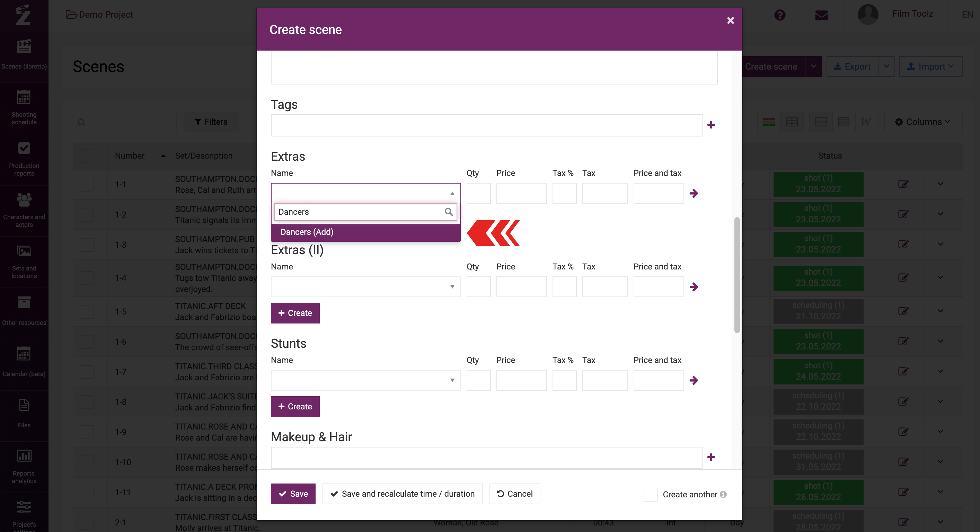Select the checkbox for scene 1-1

[86, 184]
